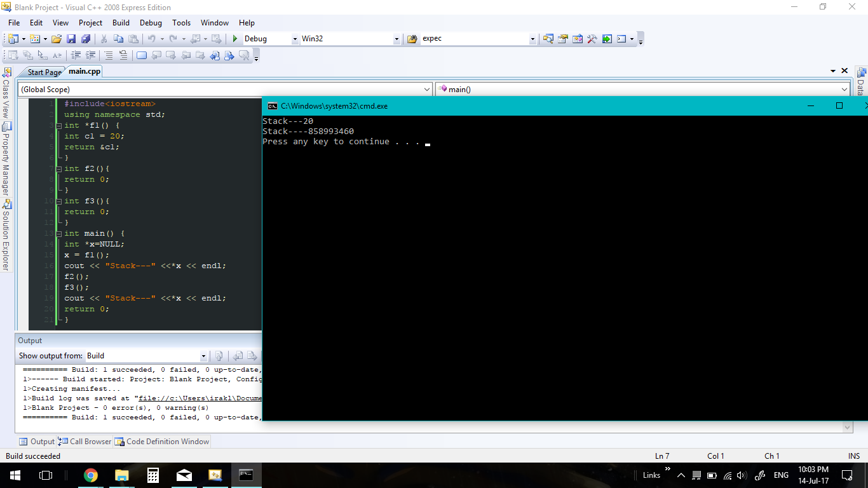Open the Call Browser tab
Image resolution: width=868 pixels, height=488 pixels.
pyautogui.click(x=90, y=442)
